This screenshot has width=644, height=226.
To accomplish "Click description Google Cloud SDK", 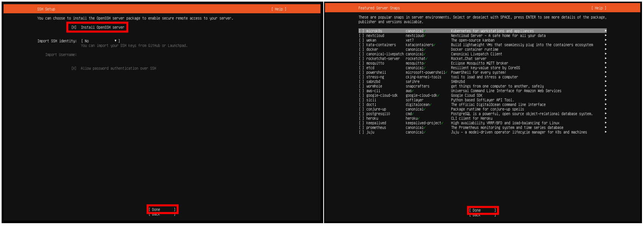I will (467, 96).
